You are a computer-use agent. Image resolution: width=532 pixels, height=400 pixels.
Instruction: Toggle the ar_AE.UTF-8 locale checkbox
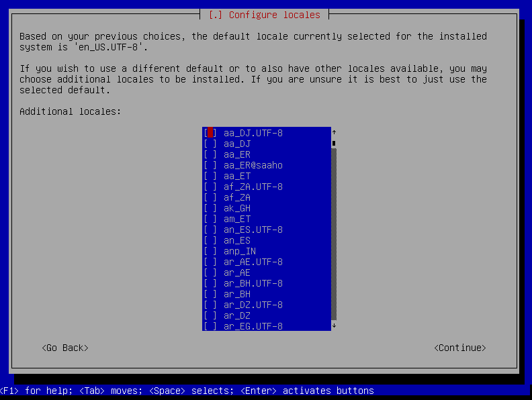pos(210,262)
